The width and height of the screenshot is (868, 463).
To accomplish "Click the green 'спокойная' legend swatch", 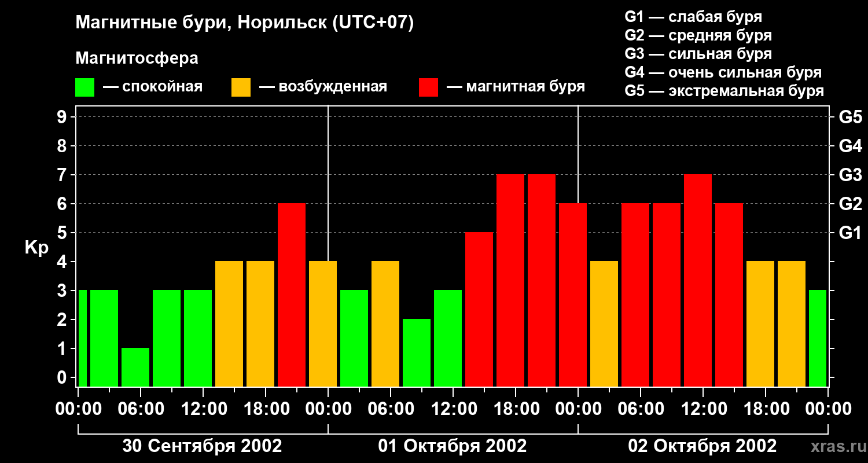I will [x=84, y=87].
